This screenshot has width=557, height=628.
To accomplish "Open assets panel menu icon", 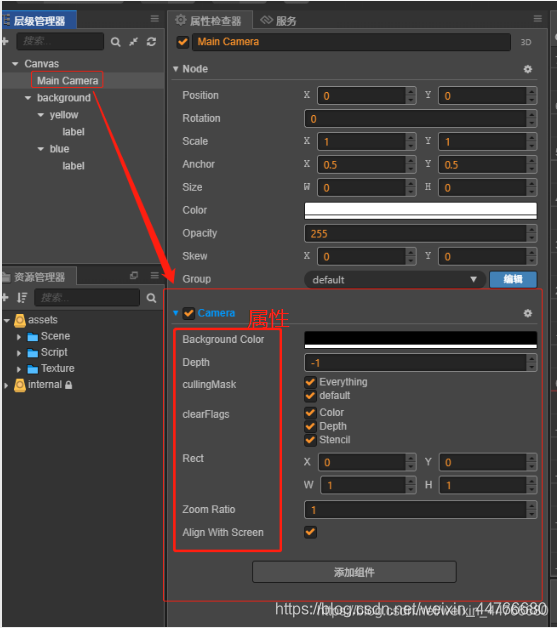I will (x=155, y=275).
